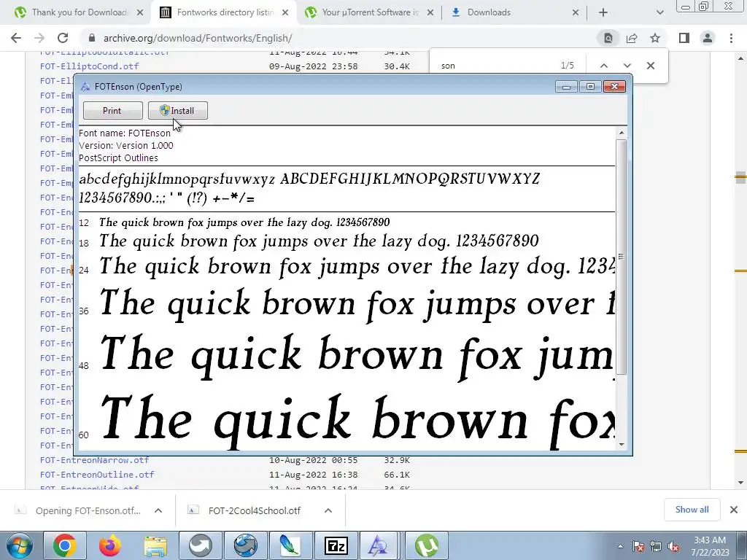This screenshot has height=560, width=747.
Task: Click the Action Center flag tray icon
Action: [638, 547]
